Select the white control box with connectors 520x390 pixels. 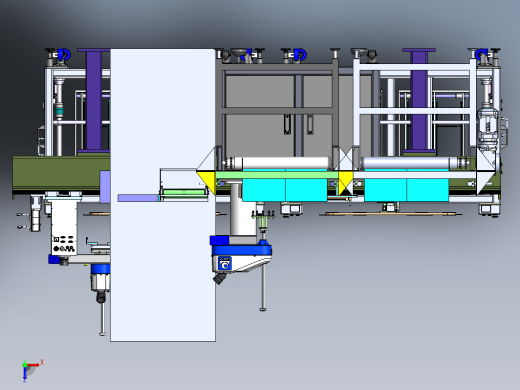point(64,227)
